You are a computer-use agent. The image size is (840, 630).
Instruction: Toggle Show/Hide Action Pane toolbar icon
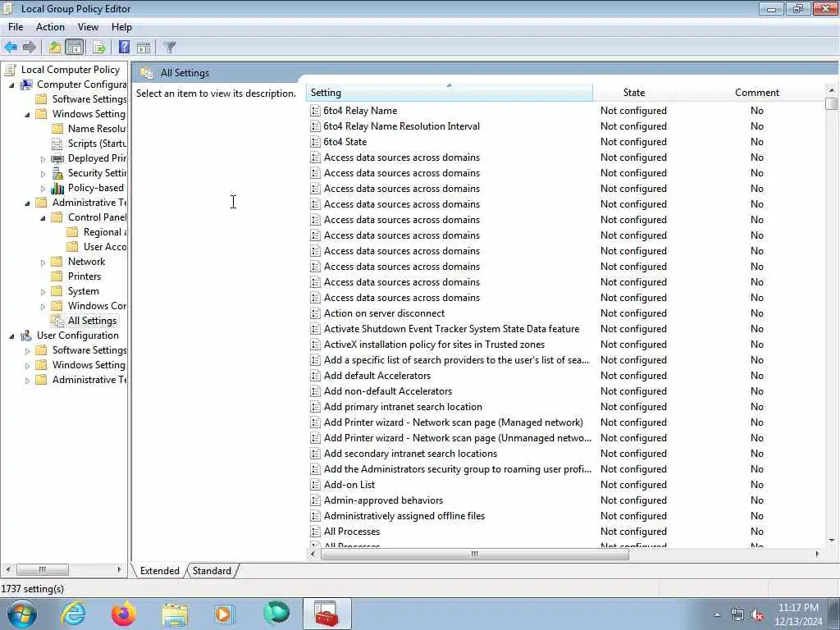coord(144,47)
